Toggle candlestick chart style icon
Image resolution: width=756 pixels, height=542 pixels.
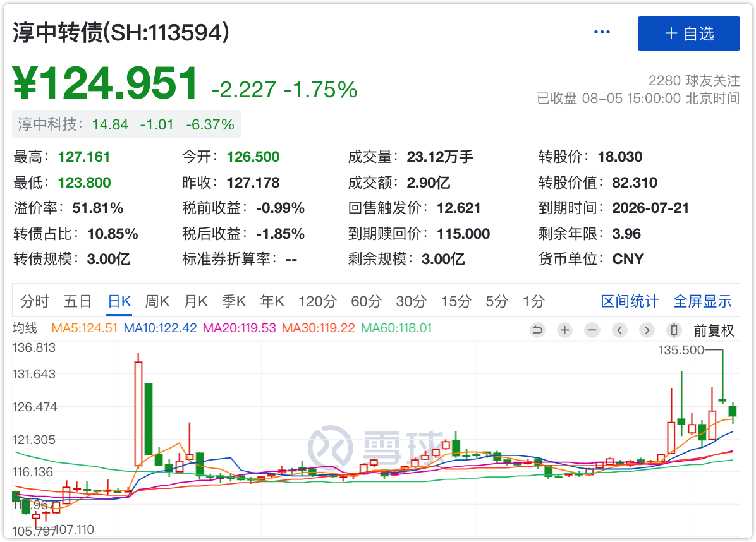pos(674,330)
